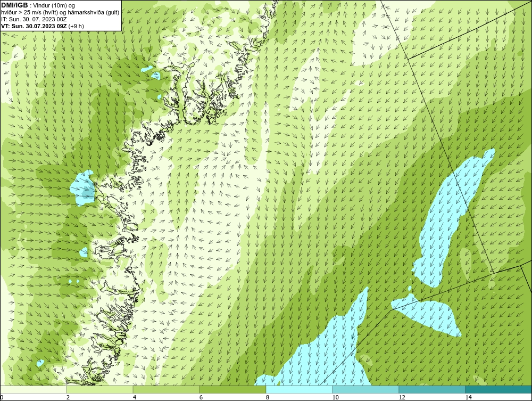Click the 'IT: Sun. 30. 07. 2023 00Z' line
532x401 pixels.
tap(34, 19)
